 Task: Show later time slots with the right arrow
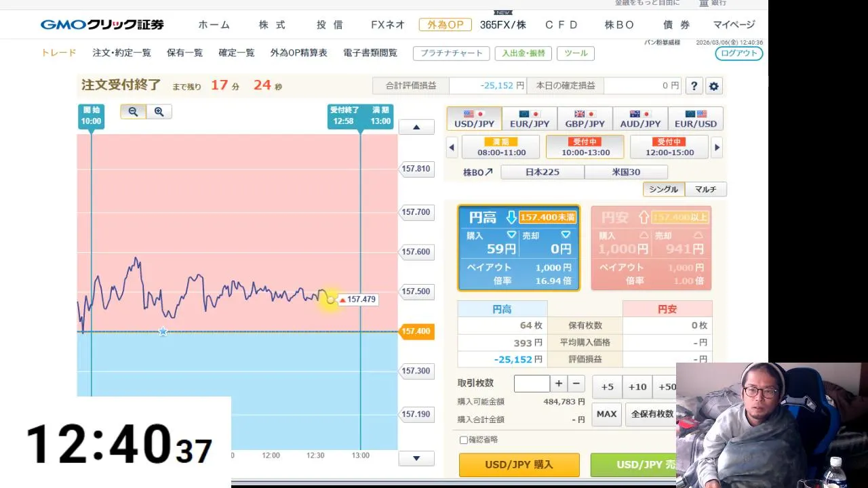[x=717, y=147]
